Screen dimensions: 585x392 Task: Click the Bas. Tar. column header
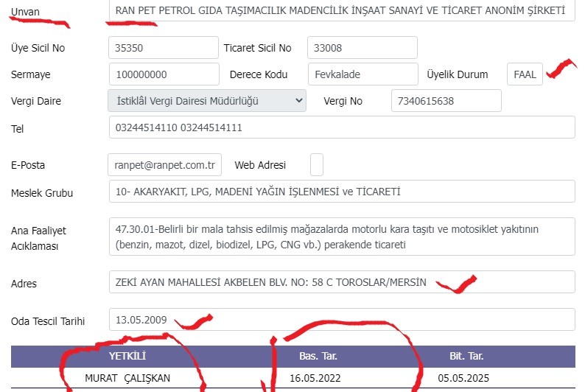pyautogui.click(x=318, y=356)
